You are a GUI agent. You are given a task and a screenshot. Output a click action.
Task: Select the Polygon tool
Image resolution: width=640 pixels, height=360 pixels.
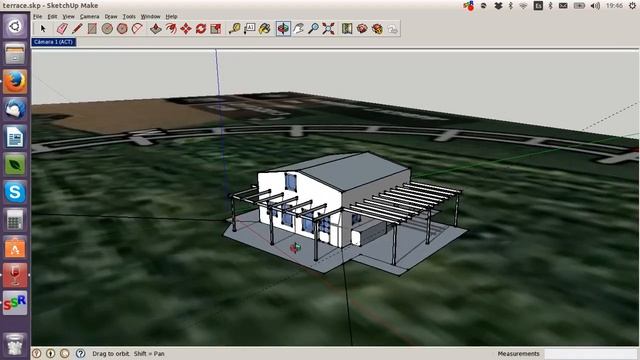pos(122,29)
